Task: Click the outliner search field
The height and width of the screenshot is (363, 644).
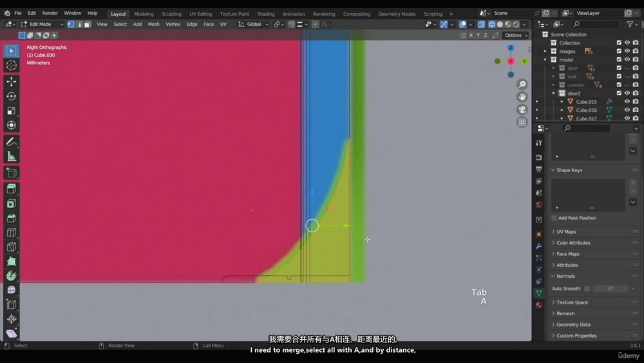Action: point(595,25)
